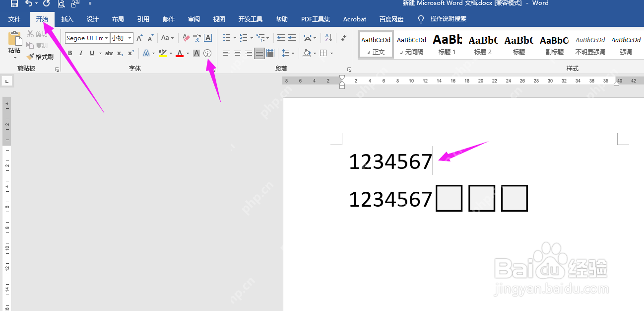
Task: Click the Increase Indent icon
Action: 292,38
